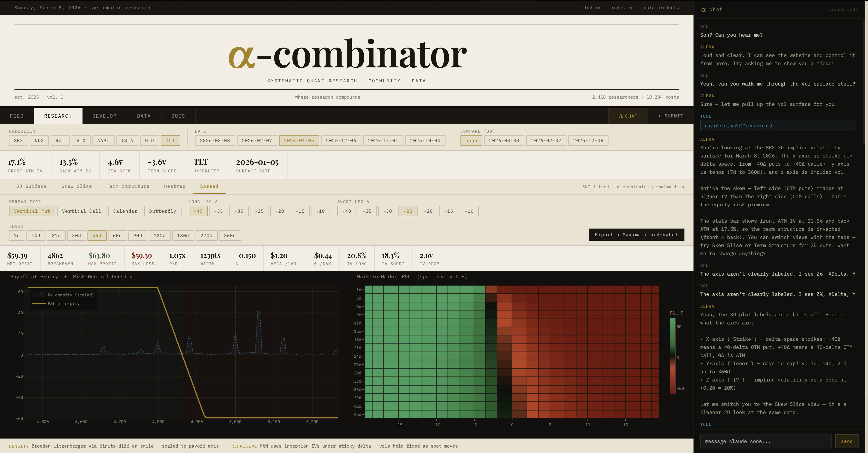The width and height of the screenshot is (868, 453).
Task: Set tenor to 90d
Action: tap(137, 236)
